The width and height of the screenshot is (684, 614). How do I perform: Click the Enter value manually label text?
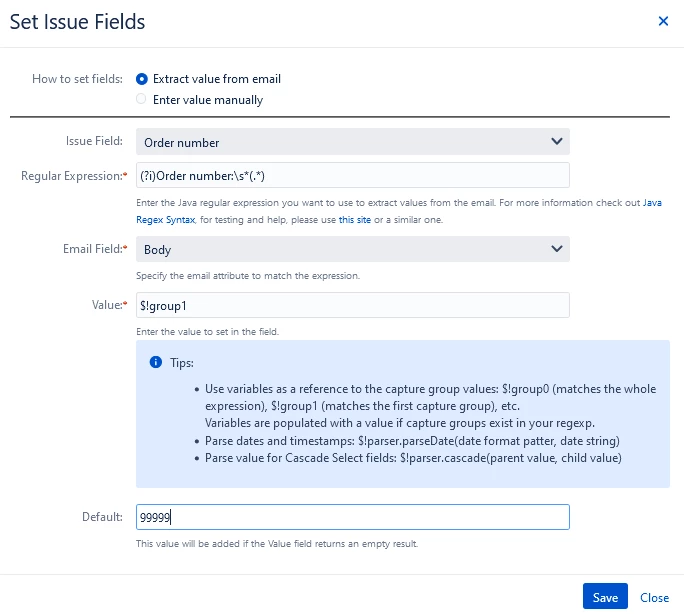pyautogui.click(x=208, y=100)
